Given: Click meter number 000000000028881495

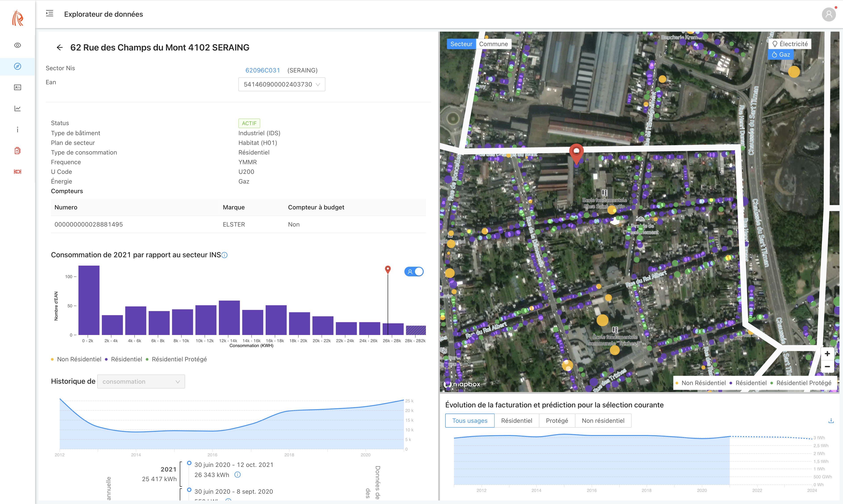Looking at the screenshot, I should click(x=89, y=225).
